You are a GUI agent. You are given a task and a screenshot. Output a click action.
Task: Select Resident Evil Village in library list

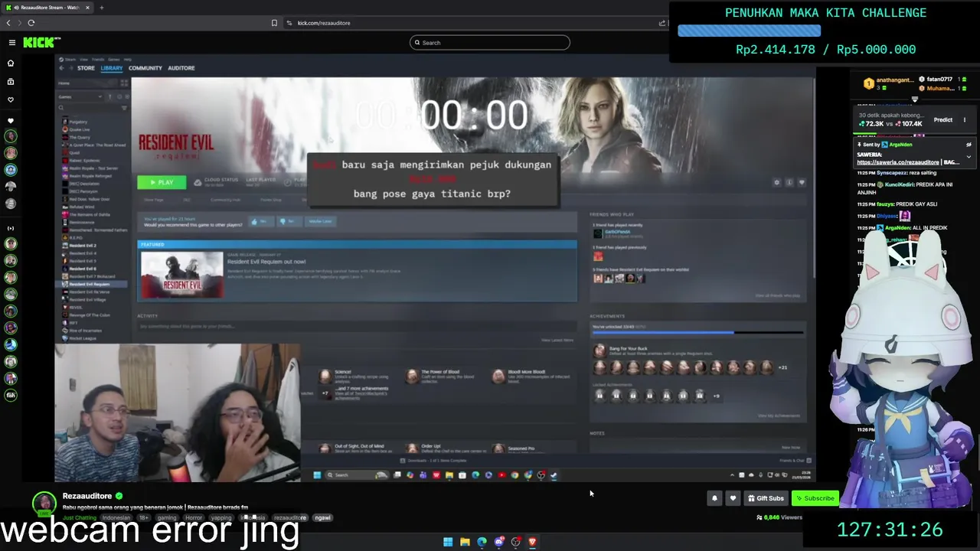tap(89, 299)
